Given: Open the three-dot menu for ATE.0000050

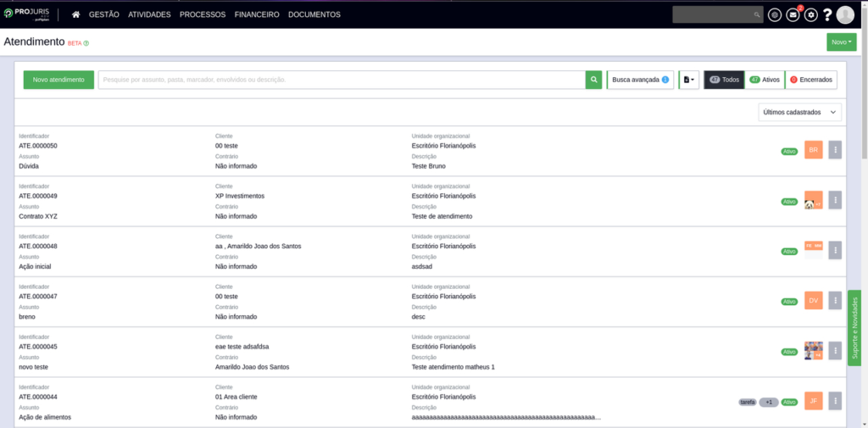Looking at the screenshot, I should click(835, 150).
